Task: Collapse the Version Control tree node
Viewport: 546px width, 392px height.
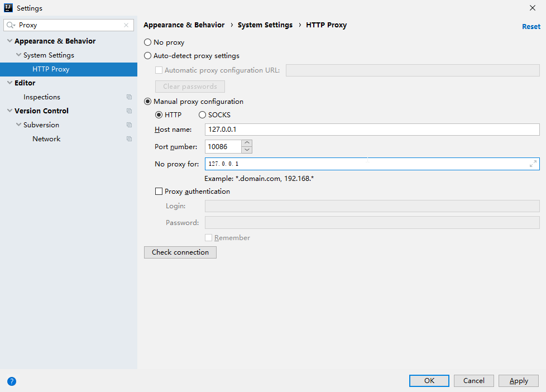Action: click(9, 111)
